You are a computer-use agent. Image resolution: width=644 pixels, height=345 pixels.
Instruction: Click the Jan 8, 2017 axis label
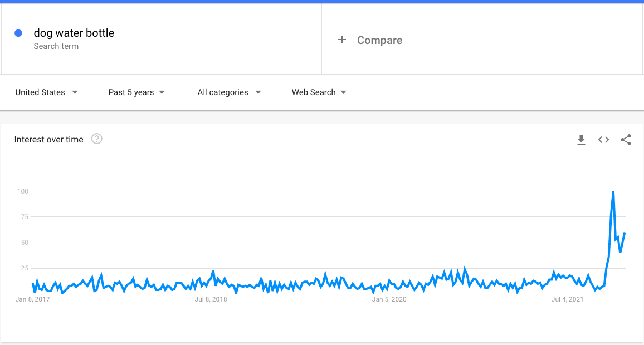click(32, 299)
